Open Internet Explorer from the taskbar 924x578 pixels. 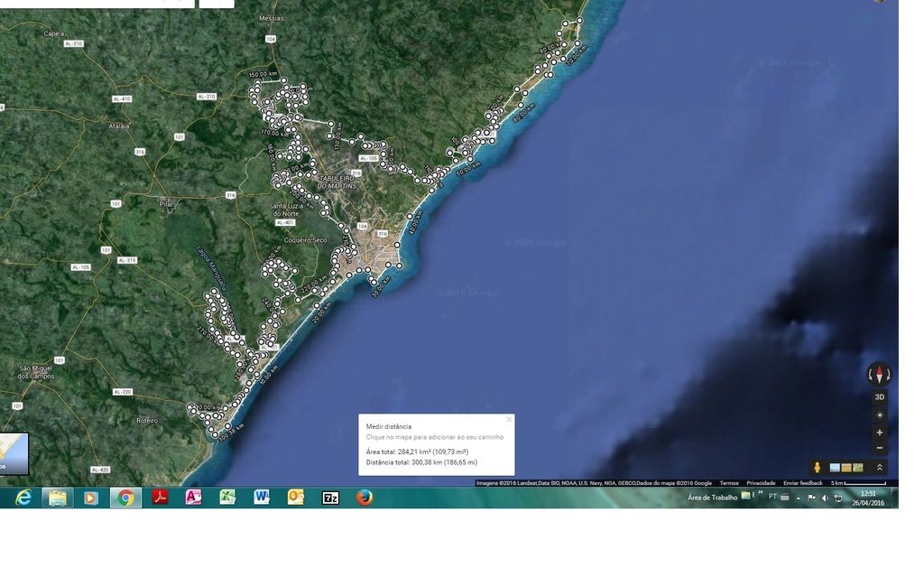point(23,498)
